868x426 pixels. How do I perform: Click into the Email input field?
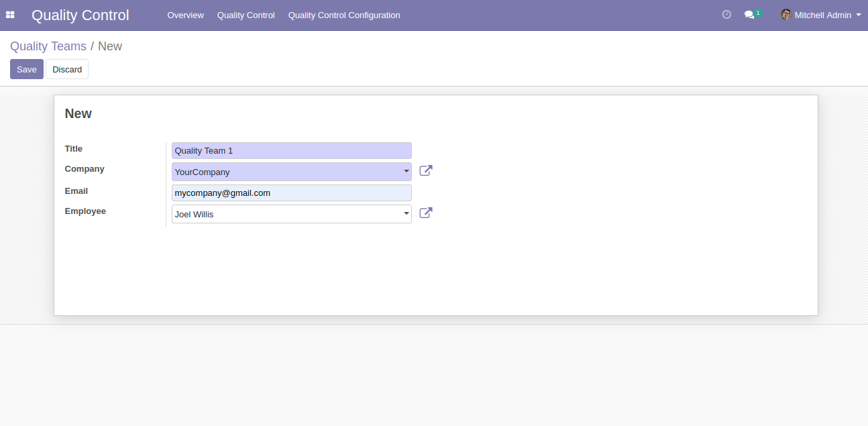tap(292, 193)
